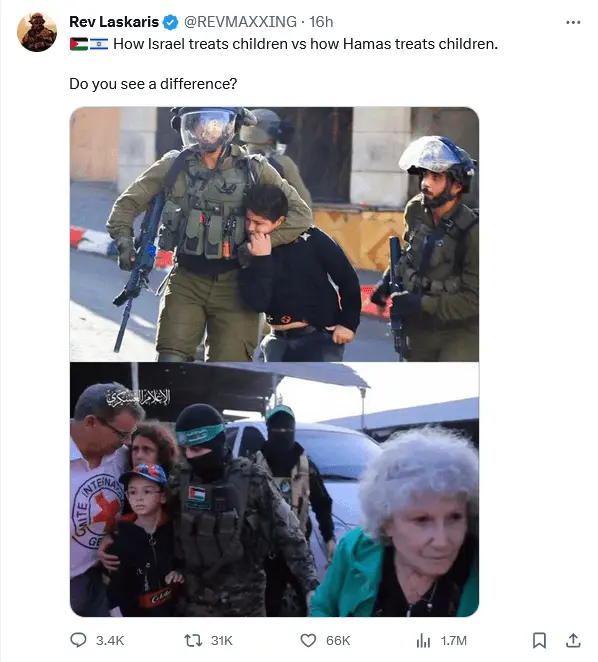Visit the @REVMAXXING handle link
The height and width of the screenshot is (662, 598).
(x=240, y=22)
